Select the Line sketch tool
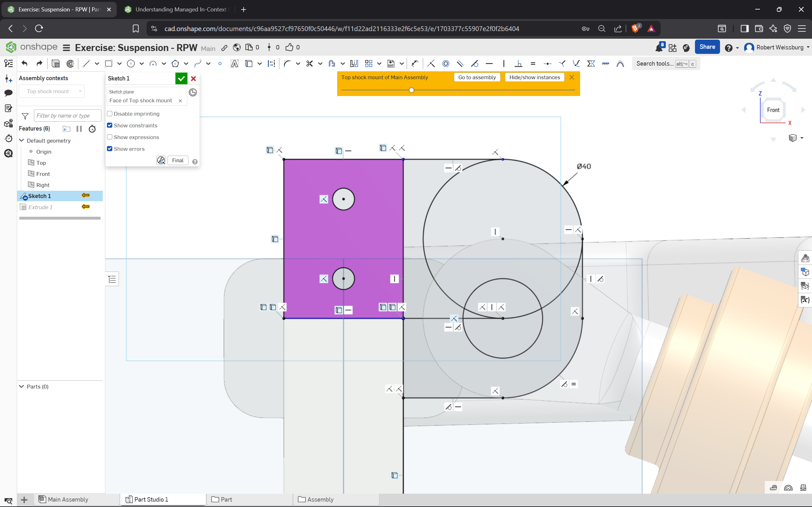 point(86,64)
